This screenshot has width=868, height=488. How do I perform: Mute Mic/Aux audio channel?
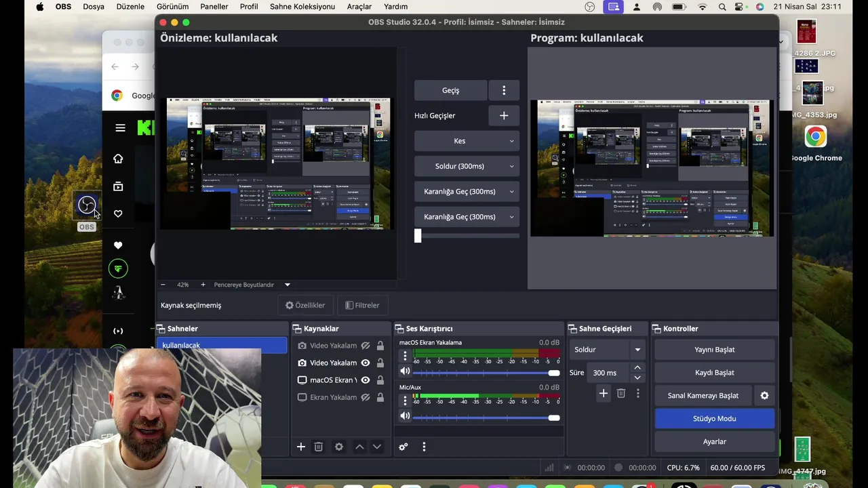tap(405, 416)
